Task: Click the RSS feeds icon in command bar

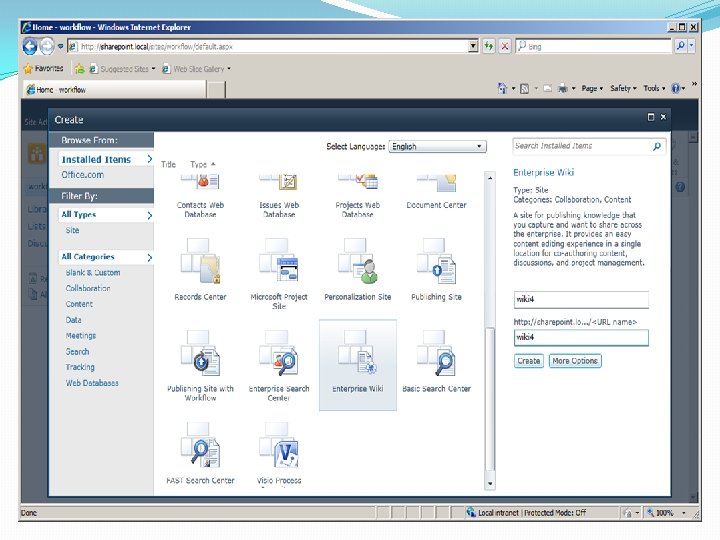Action: [524, 89]
